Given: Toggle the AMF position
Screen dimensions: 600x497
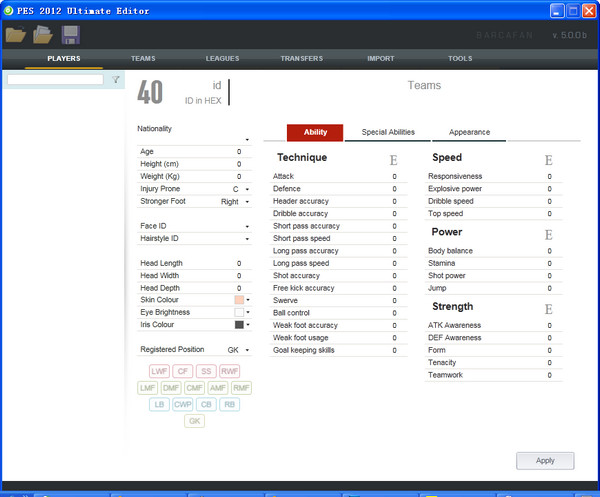Looking at the screenshot, I should 218,388.
